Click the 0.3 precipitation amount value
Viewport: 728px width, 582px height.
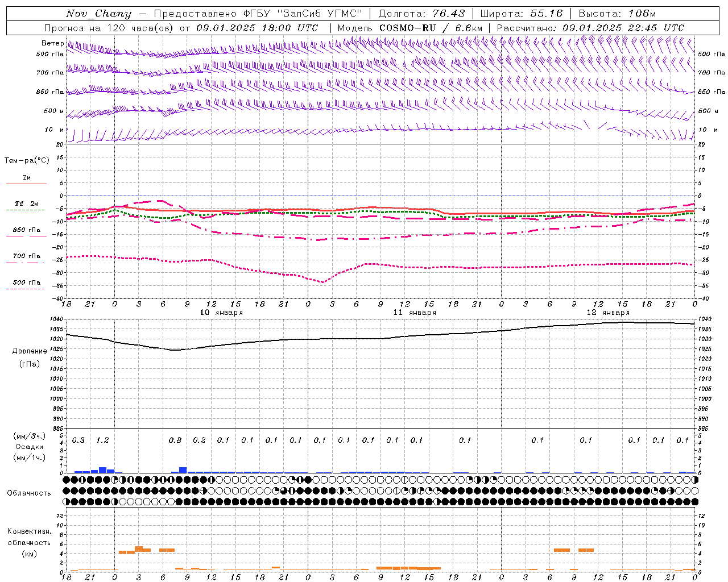[x=78, y=440]
